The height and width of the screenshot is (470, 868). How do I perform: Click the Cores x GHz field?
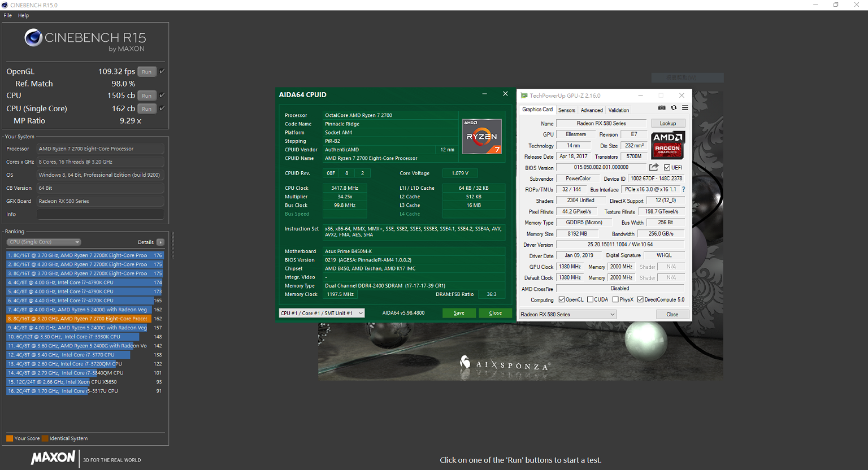(100, 162)
